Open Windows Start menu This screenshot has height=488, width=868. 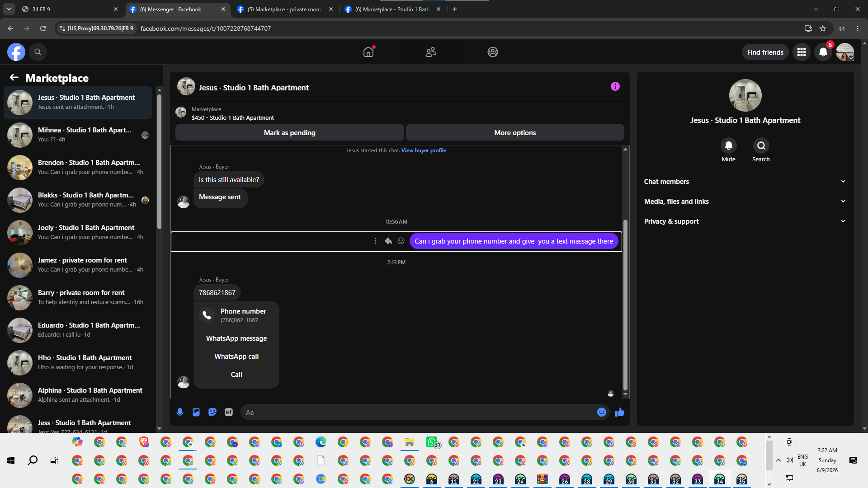[x=11, y=460]
